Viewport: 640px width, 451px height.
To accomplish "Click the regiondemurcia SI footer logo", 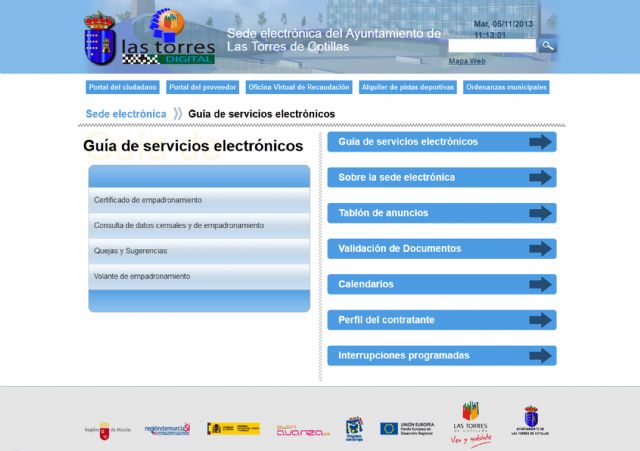I will point(167,428).
